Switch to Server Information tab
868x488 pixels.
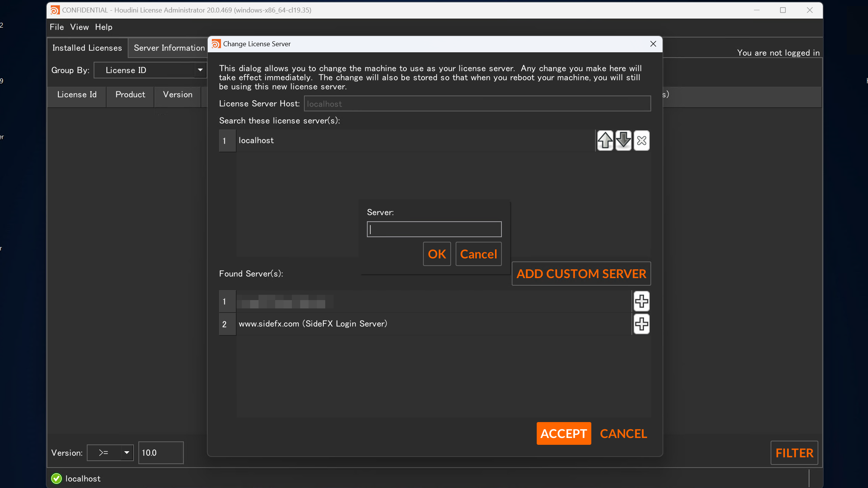coord(169,48)
